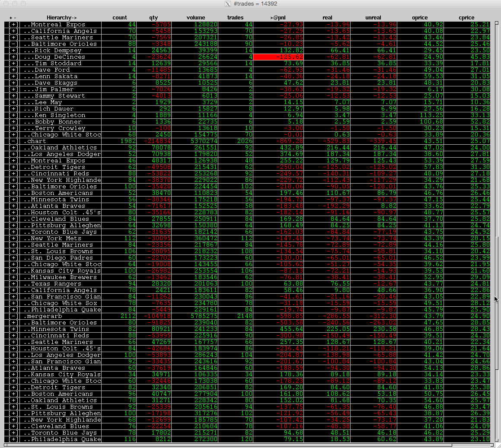Sort by the qty column header

click(153, 18)
